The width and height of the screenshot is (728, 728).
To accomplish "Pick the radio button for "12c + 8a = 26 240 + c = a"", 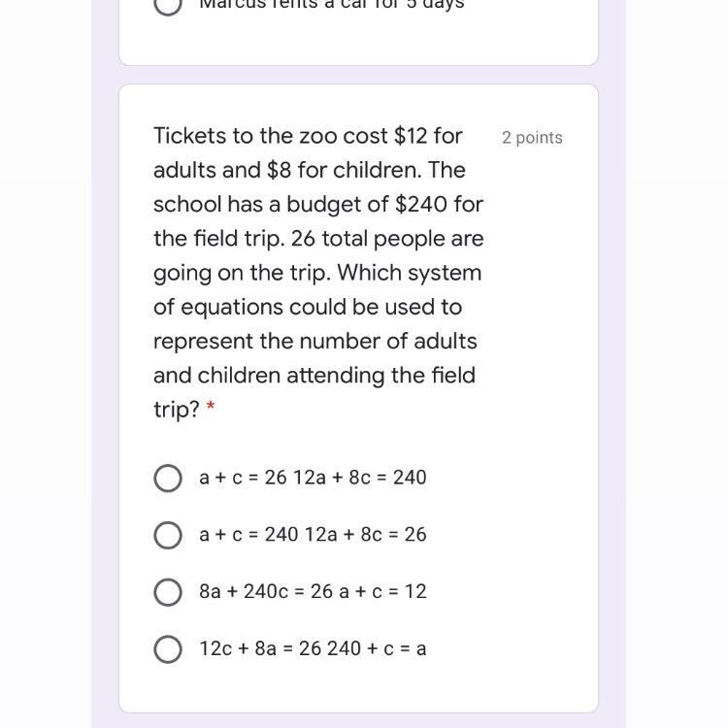I will click(168, 649).
